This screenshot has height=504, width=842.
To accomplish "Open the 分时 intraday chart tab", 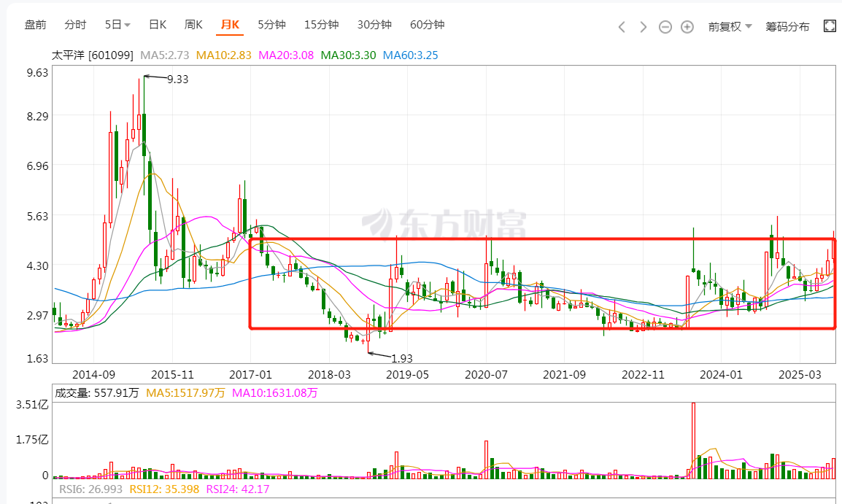I will (x=75, y=25).
